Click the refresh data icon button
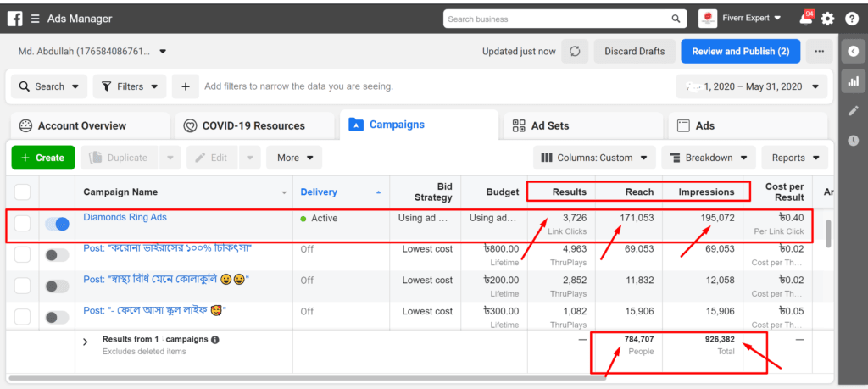 tap(575, 52)
